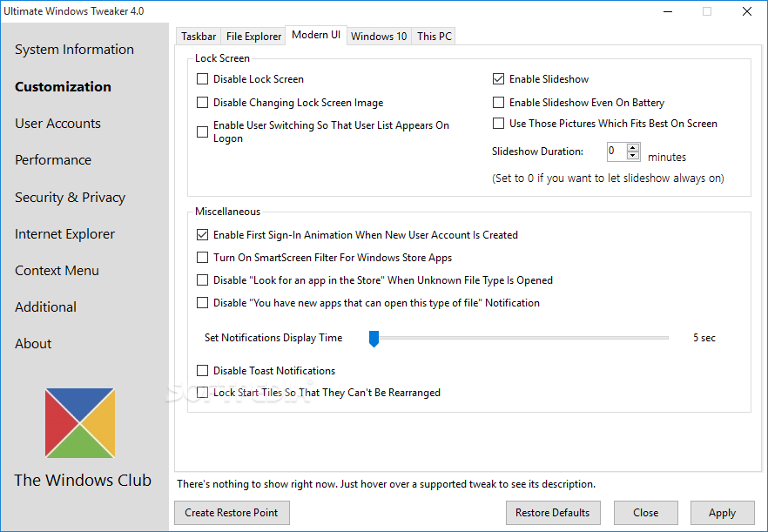Click the Slideshow Duration number field

pyautogui.click(x=617, y=152)
